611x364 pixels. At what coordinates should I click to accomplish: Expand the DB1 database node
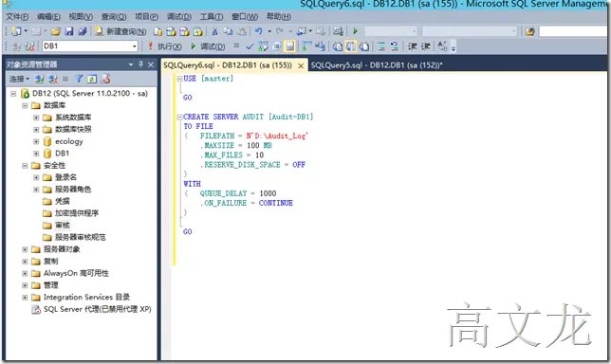pyautogui.click(x=36, y=154)
